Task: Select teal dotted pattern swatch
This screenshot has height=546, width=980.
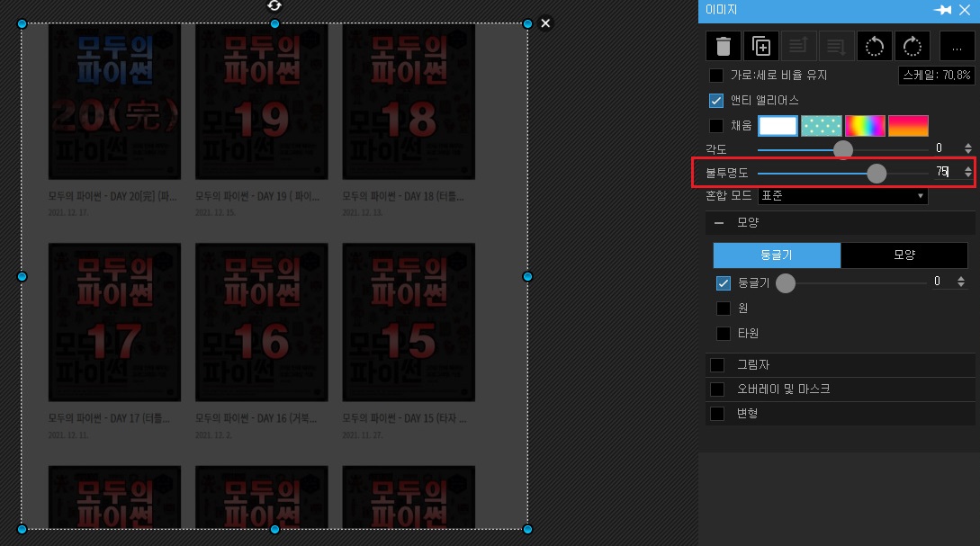Action: (822, 126)
